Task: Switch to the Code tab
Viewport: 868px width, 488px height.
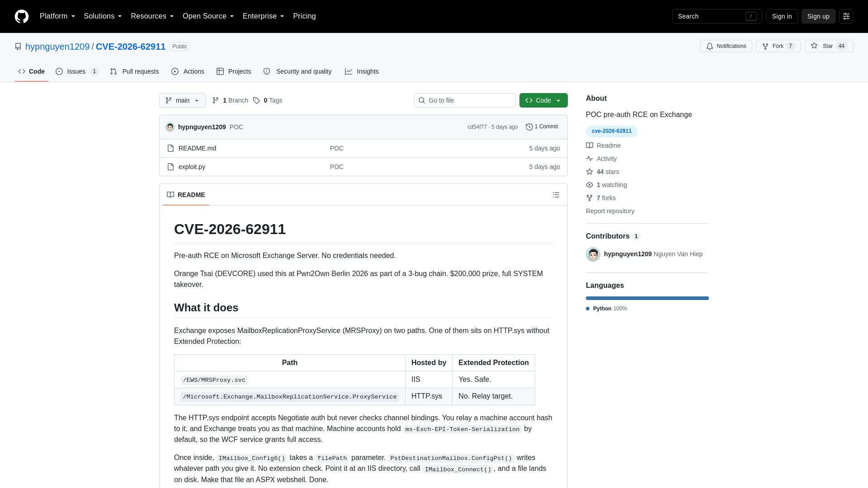Action: click(32, 71)
